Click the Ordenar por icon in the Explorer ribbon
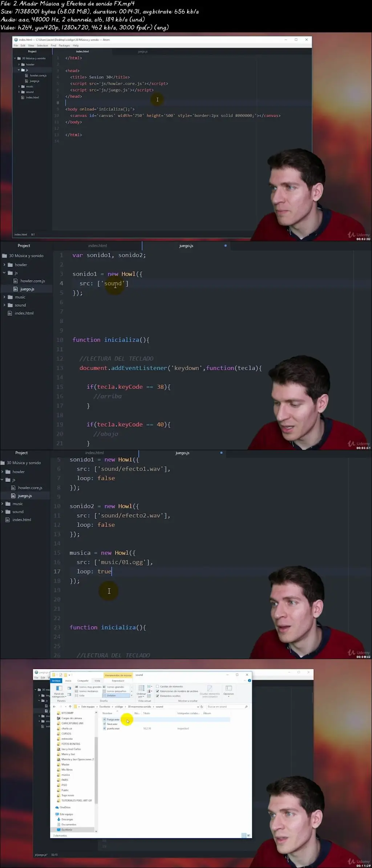Screen dimensions: 372x868 141,688
